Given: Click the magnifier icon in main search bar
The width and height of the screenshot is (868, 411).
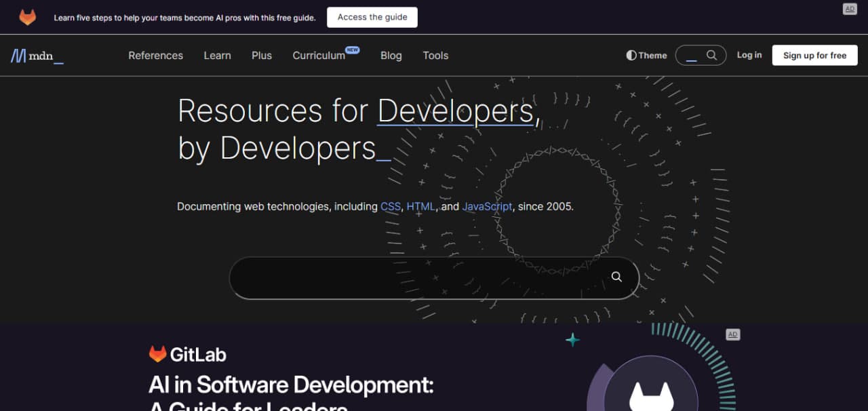Looking at the screenshot, I should pos(616,277).
